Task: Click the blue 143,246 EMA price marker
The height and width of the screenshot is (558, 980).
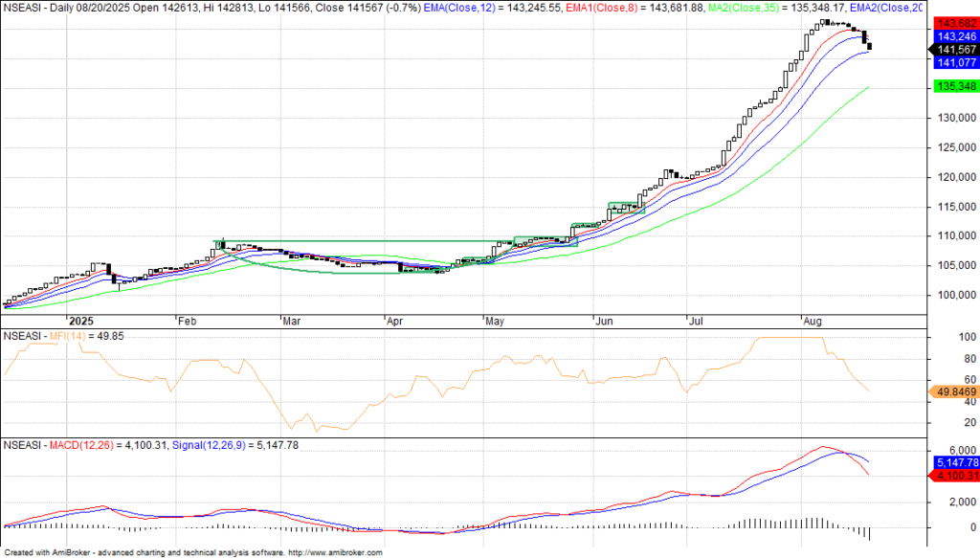Action: coord(953,35)
